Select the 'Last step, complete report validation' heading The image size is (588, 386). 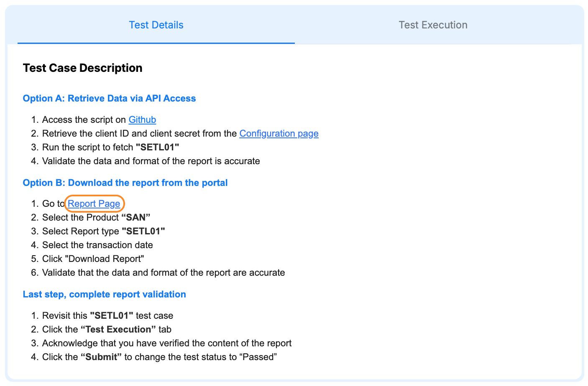104,294
